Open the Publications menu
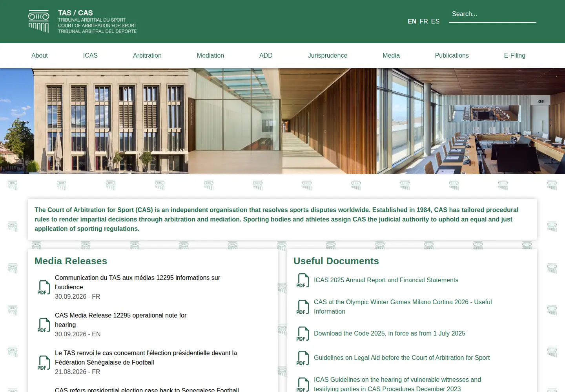565x392 pixels. coord(452,56)
